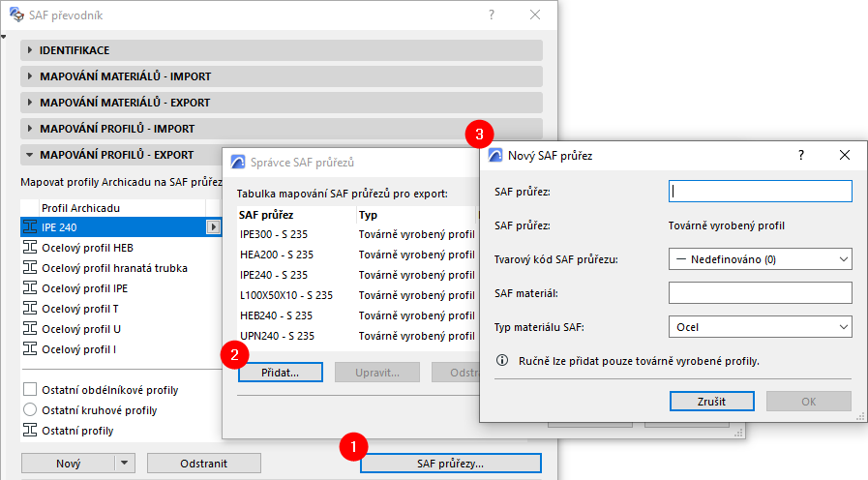Click the rectangle icon of Ostatní obdélníkové profily
This screenshot has width=868, height=480.
click(x=30, y=389)
